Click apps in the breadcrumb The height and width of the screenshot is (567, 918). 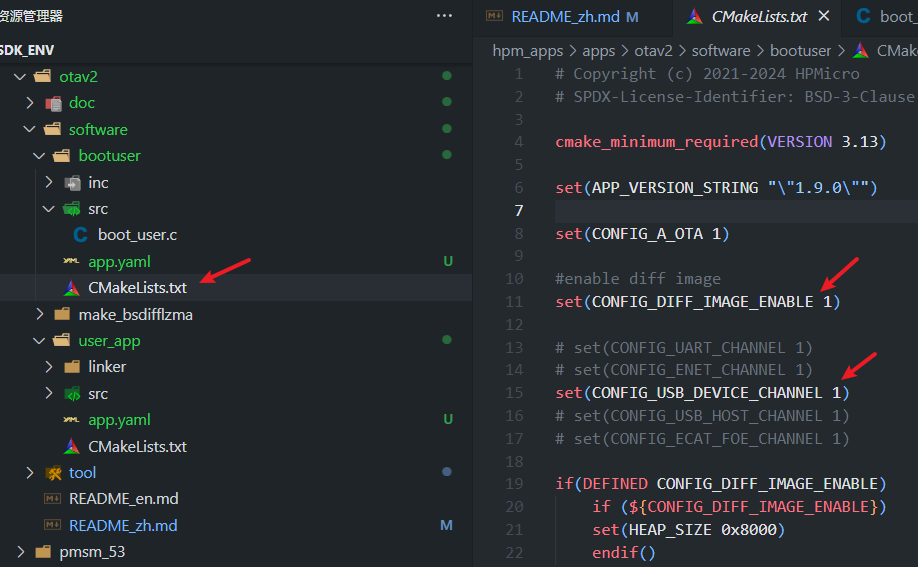tap(598, 51)
